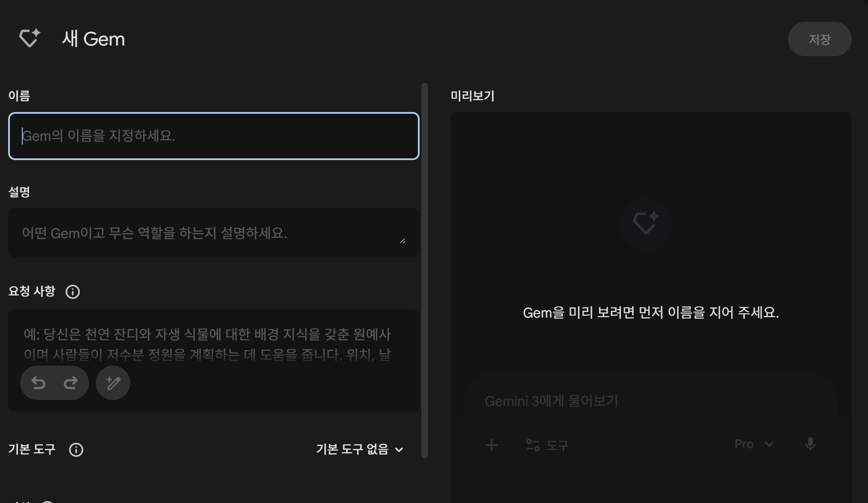Click the undo arrow in instructions box

coord(39,382)
